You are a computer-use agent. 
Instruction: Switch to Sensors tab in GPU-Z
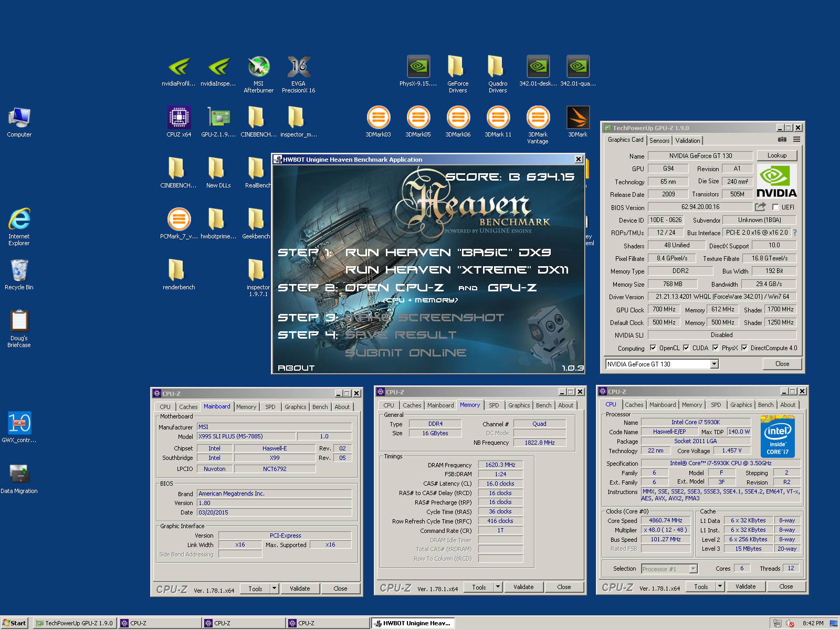[659, 140]
